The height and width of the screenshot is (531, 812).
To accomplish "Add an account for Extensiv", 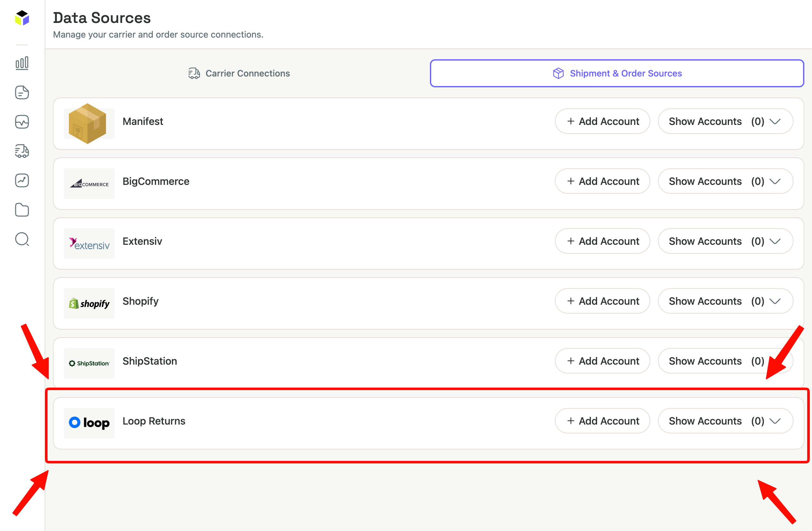I will [x=602, y=241].
